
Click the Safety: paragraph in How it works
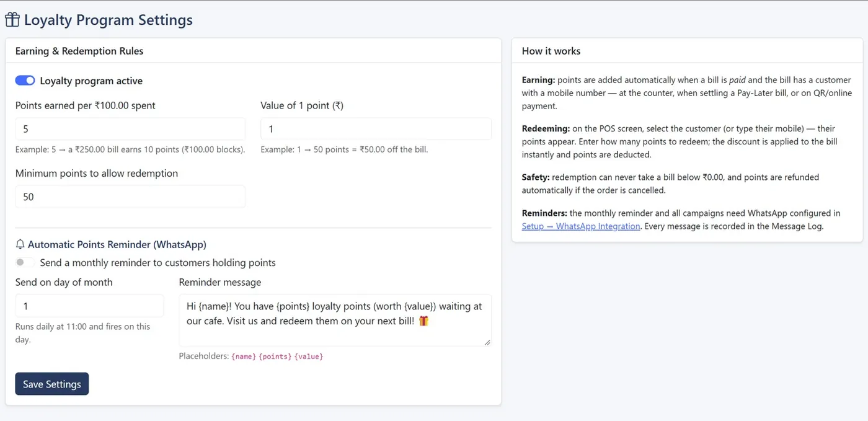point(671,184)
